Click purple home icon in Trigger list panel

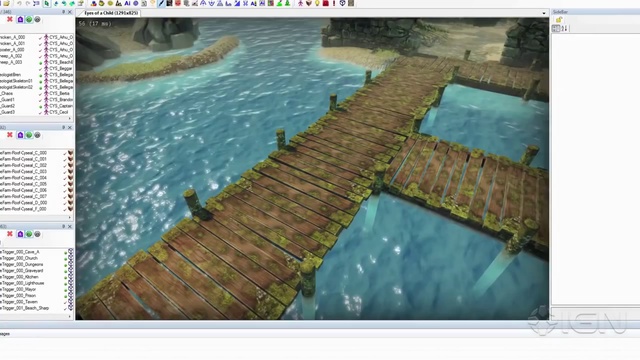(20, 234)
